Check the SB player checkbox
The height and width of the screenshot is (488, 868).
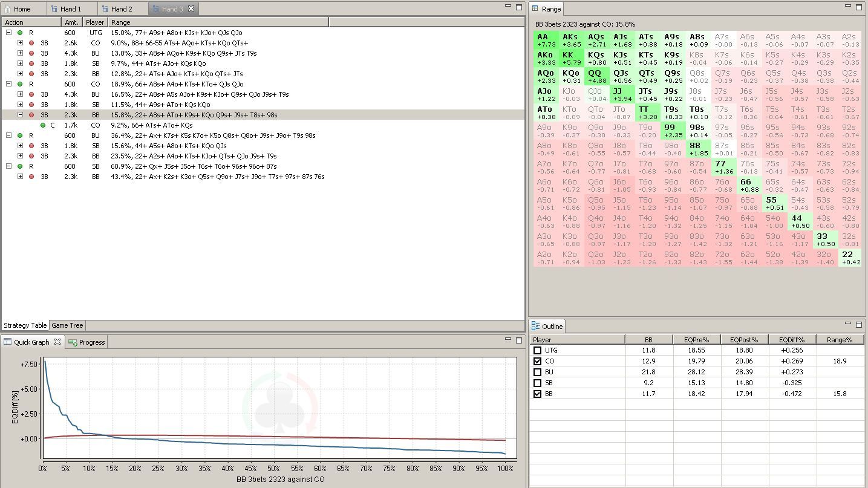[537, 383]
